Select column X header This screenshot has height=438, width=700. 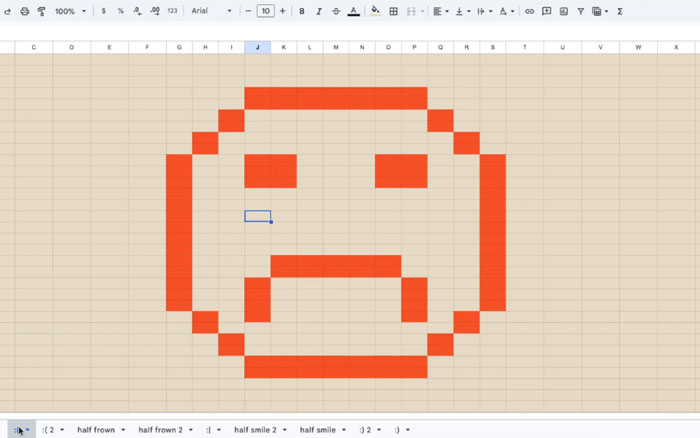676,47
